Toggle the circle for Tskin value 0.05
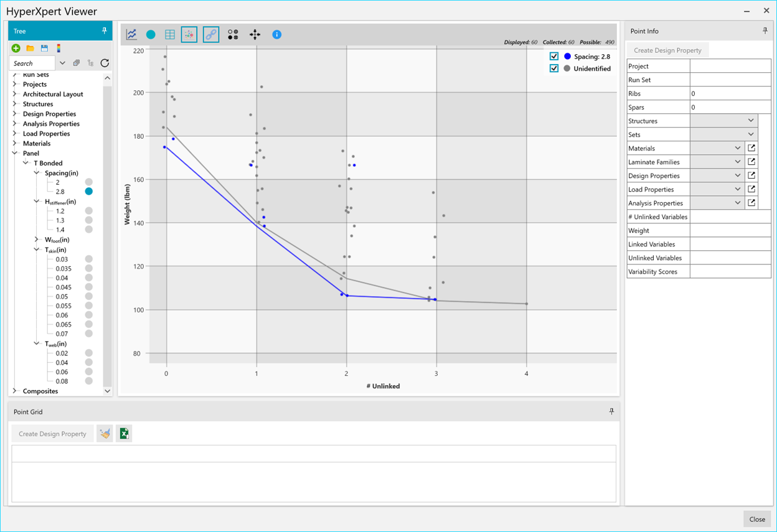 tap(89, 297)
